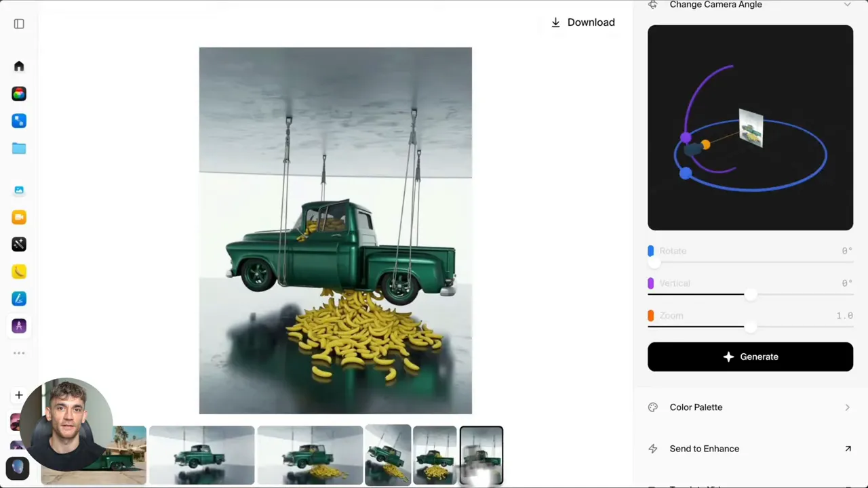Open the yellow banana tool icon
Viewport: 868px width, 488px height.
(x=19, y=271)
